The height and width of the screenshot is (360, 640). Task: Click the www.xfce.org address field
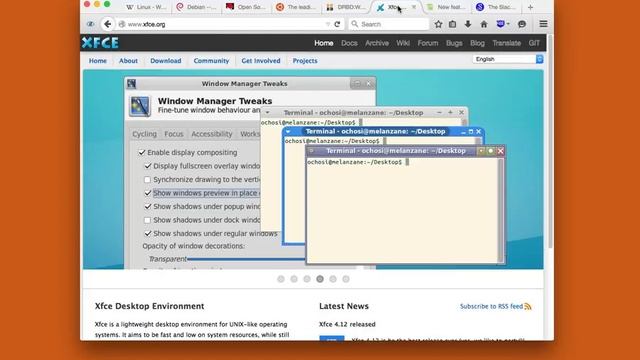click(x=224, y=24)
